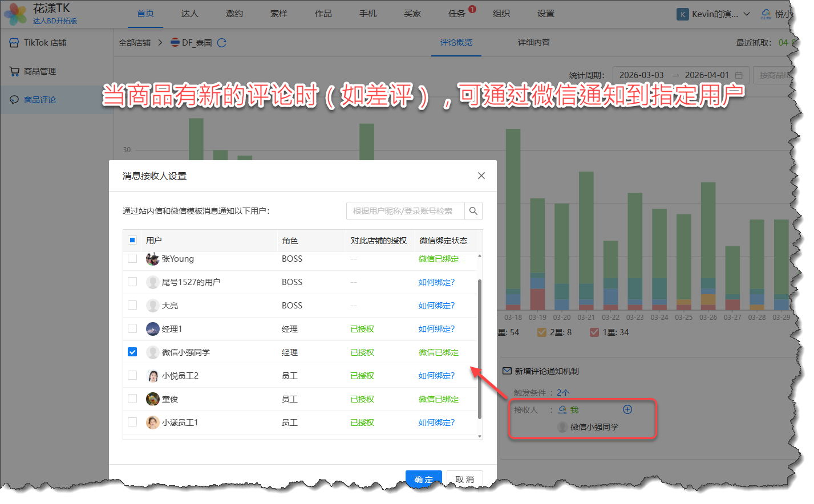
Task: Uncheck the 微信小强同学 checkbox
Action: coord(132,352)
